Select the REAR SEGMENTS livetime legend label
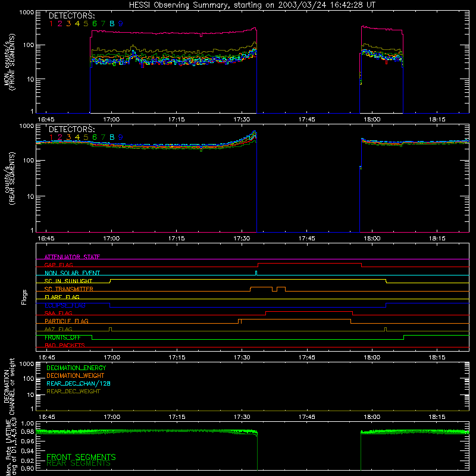Screen dimensions: 476x476 click(x=79, y=464)
